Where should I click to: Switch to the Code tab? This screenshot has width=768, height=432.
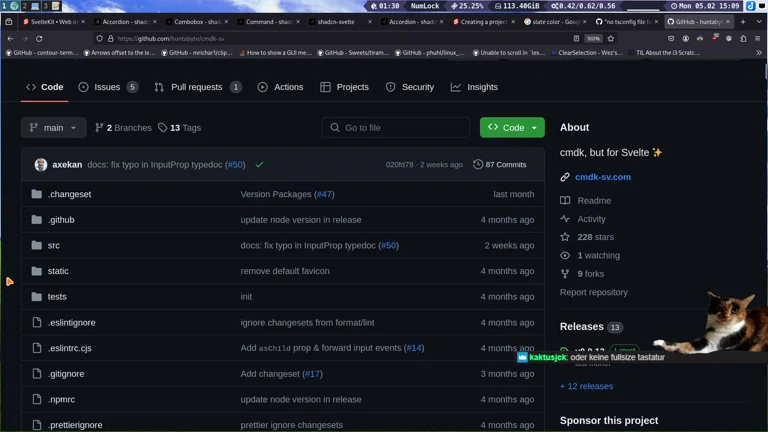click(45, 87)
